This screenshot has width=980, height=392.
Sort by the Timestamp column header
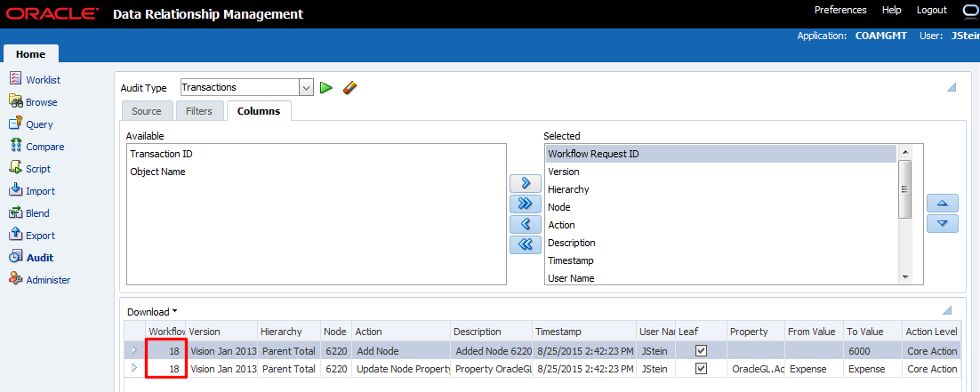pyautogui.click(x=583, y=332)
